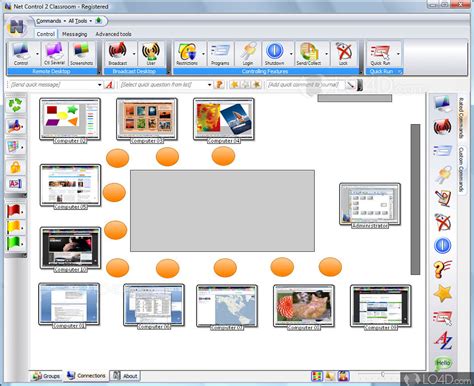
Task: Switch to the Connections bottom tab
Action: click(x=86, y=376)
